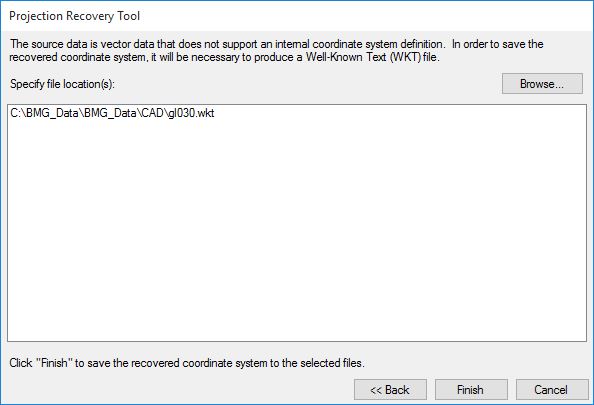Open the Browse... file picker
This screenshot has height=405, width=594.
click(542, 84)
